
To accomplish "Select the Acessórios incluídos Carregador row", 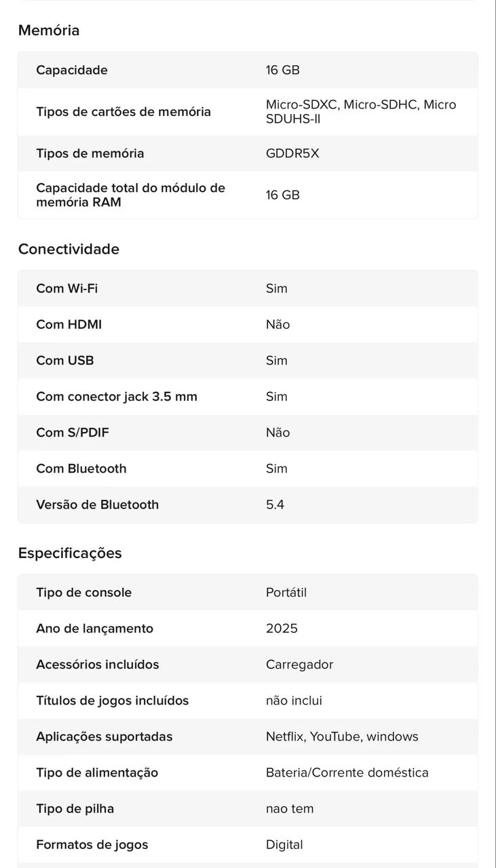I will click(248, 665).
